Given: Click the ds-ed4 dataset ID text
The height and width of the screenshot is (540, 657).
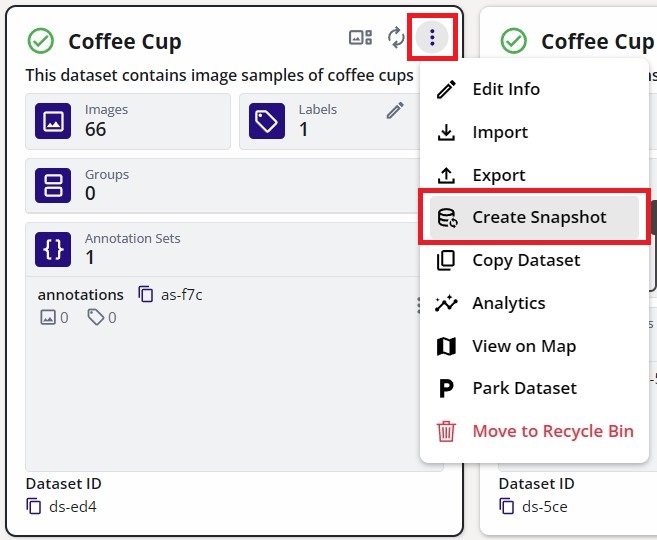Looking at the screenshot, I should coord(73,506).
